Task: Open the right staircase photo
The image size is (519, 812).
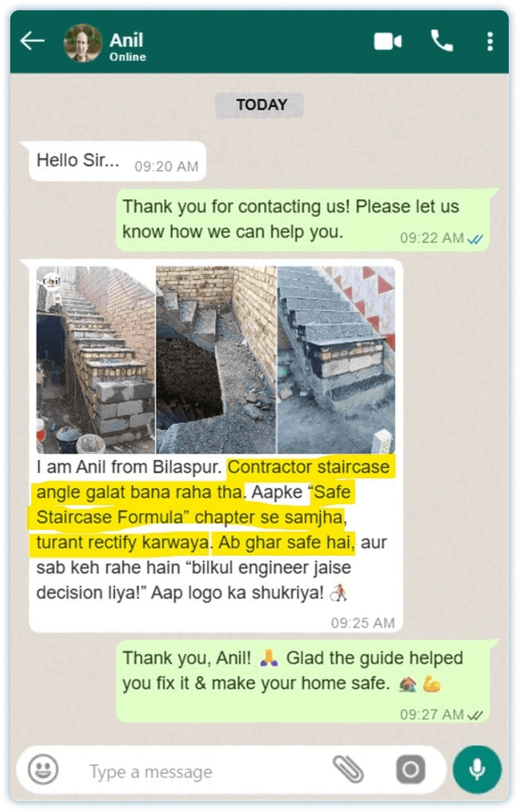Action: pos(336,360)
